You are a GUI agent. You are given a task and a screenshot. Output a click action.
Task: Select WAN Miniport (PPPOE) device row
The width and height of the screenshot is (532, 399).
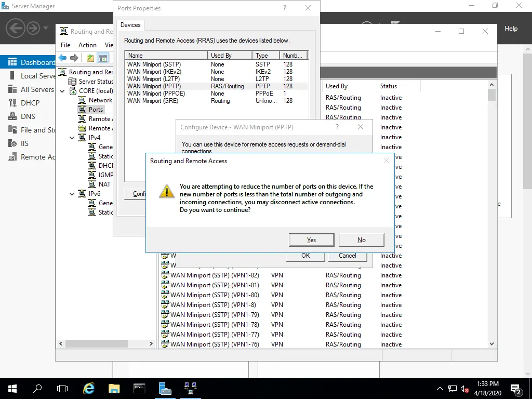[x=216, y=94]
